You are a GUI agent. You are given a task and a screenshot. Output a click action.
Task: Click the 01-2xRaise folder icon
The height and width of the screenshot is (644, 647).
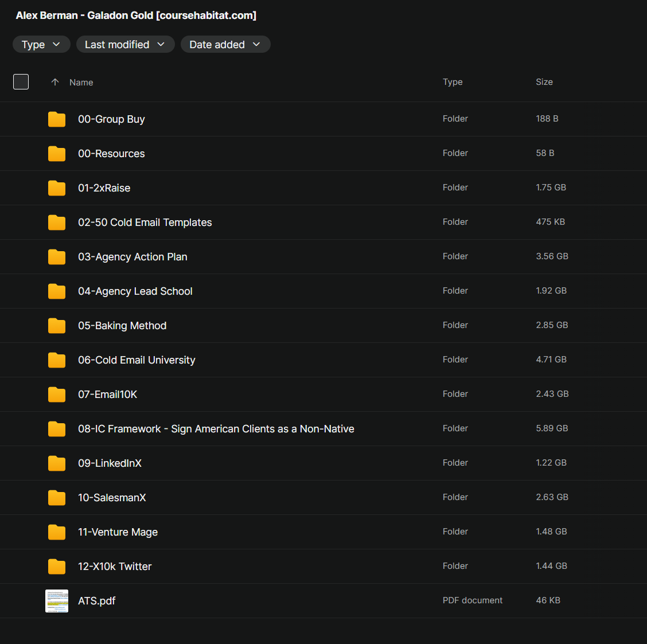(x=57, y=188)
